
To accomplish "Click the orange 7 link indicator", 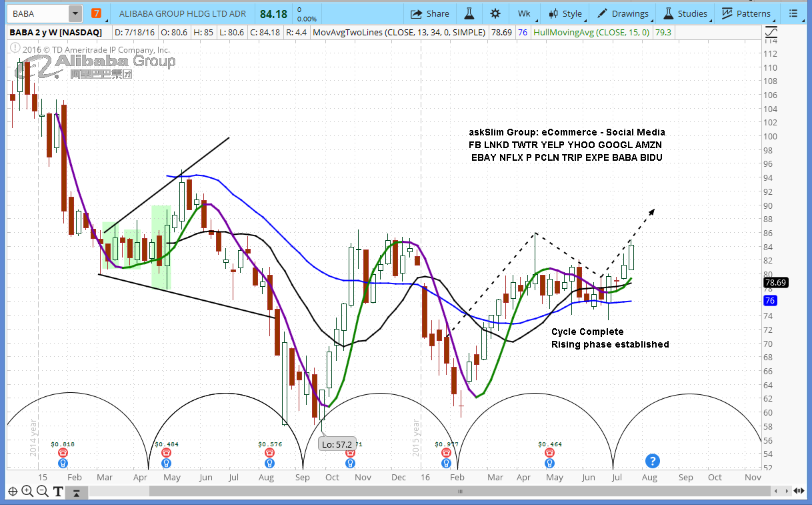I will pos(97,13).
